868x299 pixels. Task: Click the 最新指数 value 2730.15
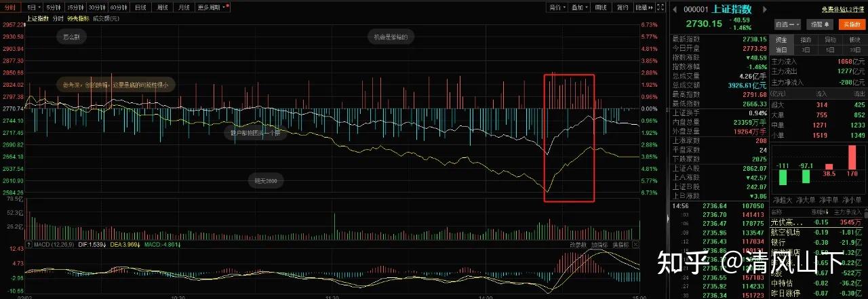[754, 40]
